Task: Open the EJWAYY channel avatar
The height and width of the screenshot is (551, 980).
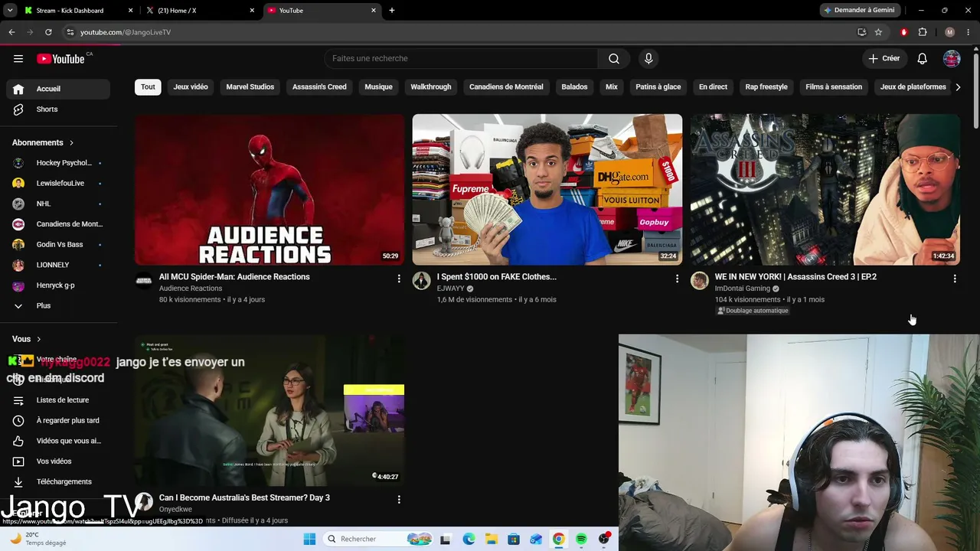Action: [x=422, y=281]
